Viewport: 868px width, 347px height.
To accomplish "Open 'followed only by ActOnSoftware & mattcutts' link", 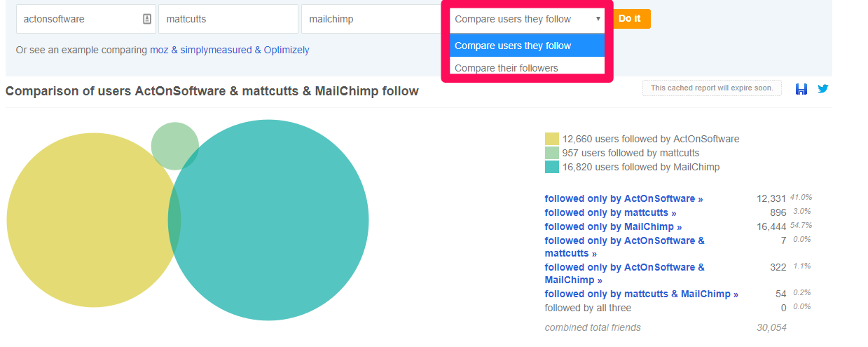I will [x=625, y=247].
